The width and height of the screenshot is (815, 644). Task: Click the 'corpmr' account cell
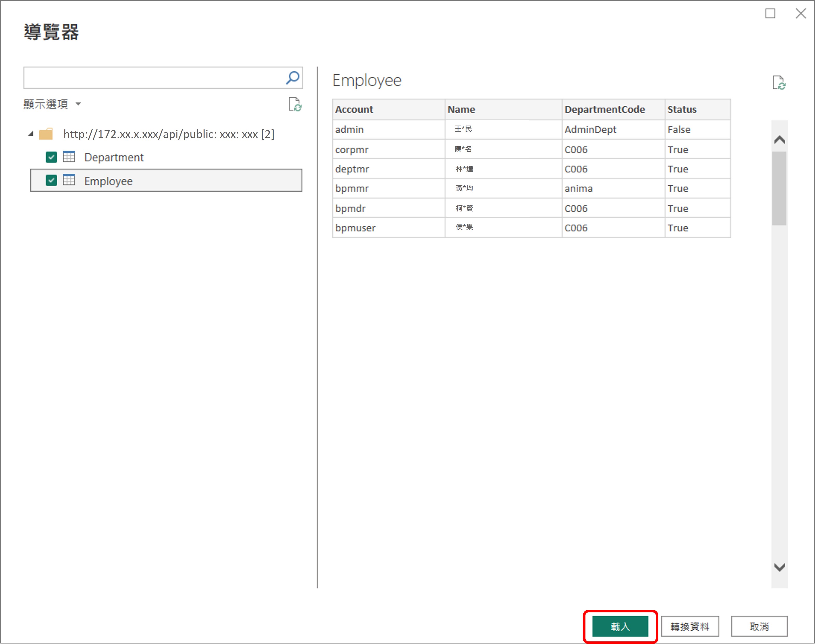pyautogui.click(x=389, y=149)
